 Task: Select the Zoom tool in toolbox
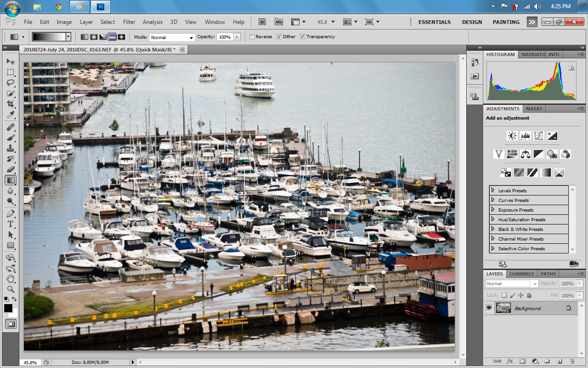(11, 289)
